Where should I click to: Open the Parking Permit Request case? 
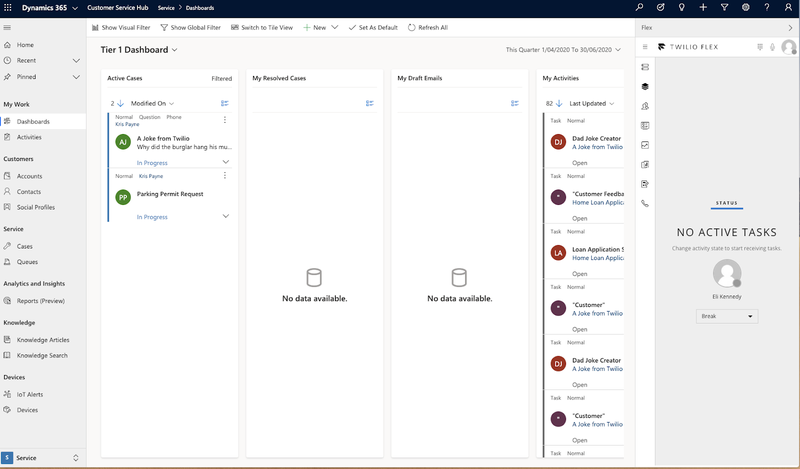(x=170, y=193)
